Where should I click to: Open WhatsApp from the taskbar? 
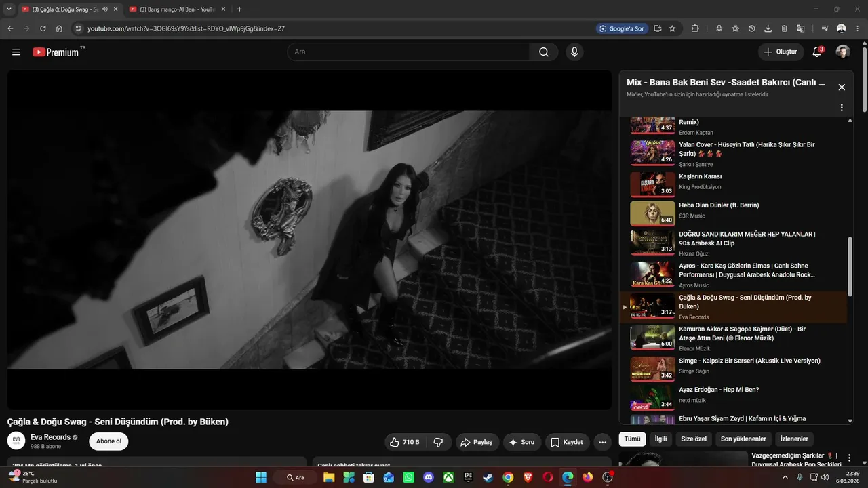pos(408,477)
